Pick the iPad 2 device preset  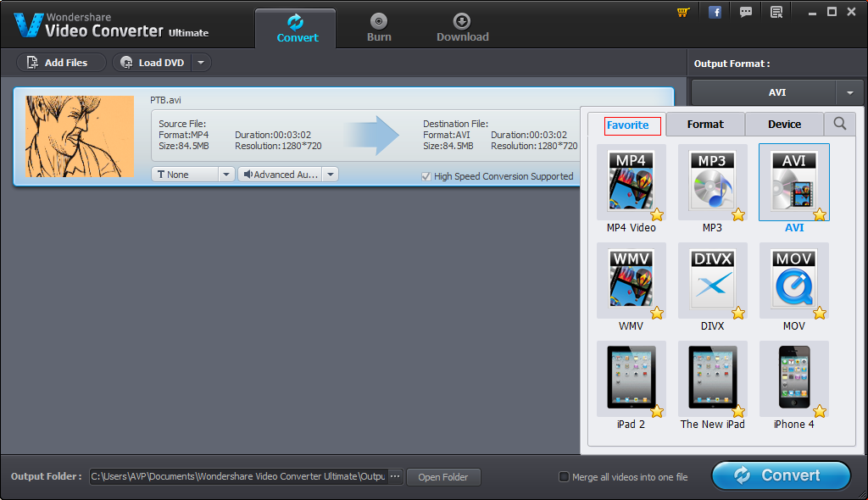pyautogui.click(x=631, y=378)
